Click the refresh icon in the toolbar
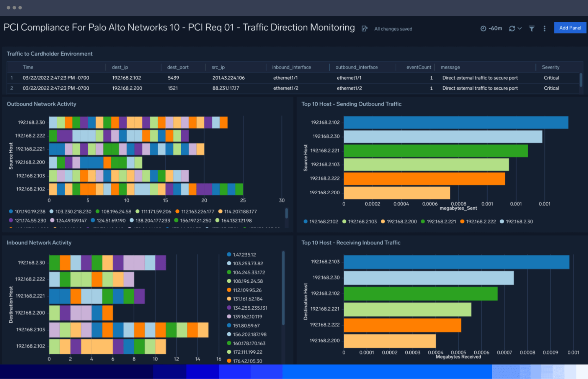Viewport: 588px width, 379px height. pos(512,28)
